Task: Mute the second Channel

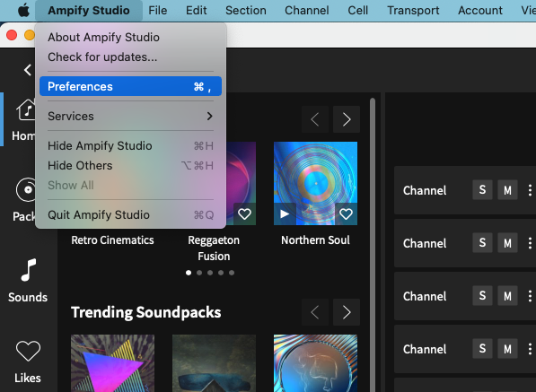Action: pyautogui.click(x=507, y=243)
